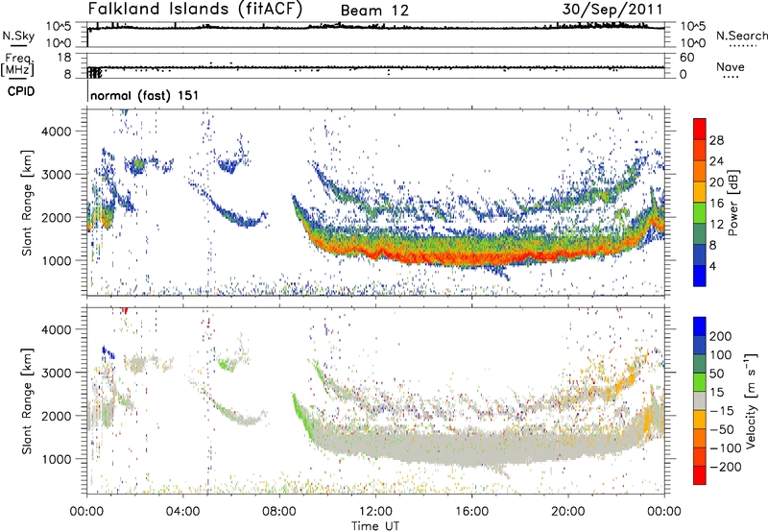The image size is (768, 532).
Task: Click the '18' frequency axis tick
Action: [x=64, y=58]
